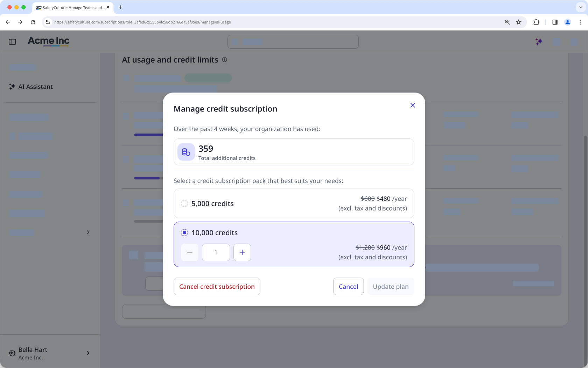588x368 pixels.
Task: Close the SafetyCulture browser tab
Action: (108, 7)
